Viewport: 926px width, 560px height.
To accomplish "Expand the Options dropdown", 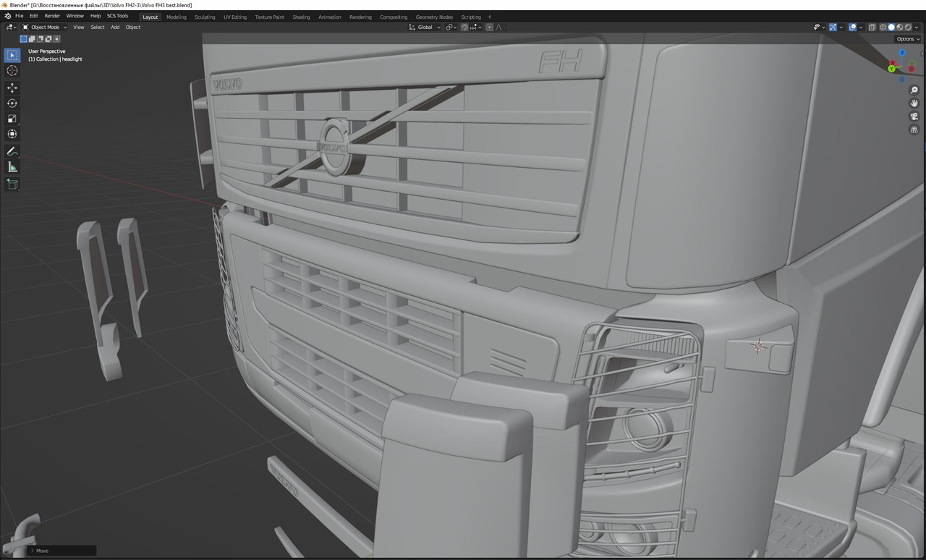I will [908, 39].
